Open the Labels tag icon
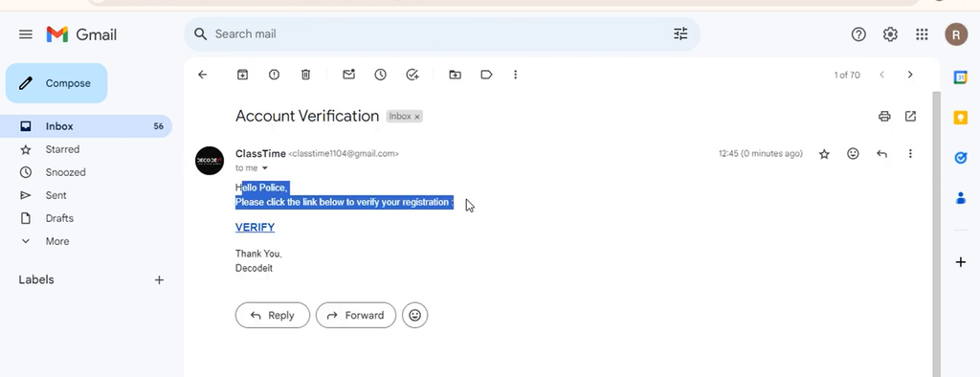Image resolution: width=980 pixels, height=377 pixels. [x=486, y=75]
